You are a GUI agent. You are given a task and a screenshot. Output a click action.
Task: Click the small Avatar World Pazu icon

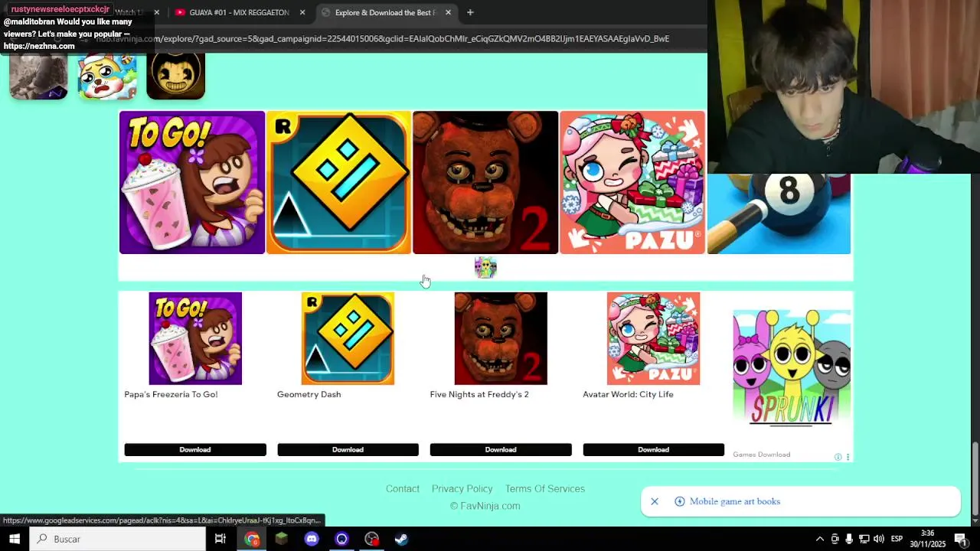[x=653, y=338]
